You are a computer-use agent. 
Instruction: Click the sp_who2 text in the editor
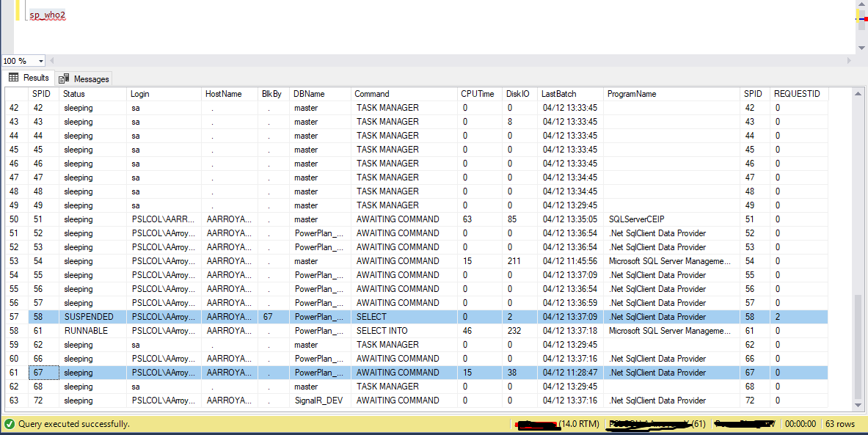(46, 14)
